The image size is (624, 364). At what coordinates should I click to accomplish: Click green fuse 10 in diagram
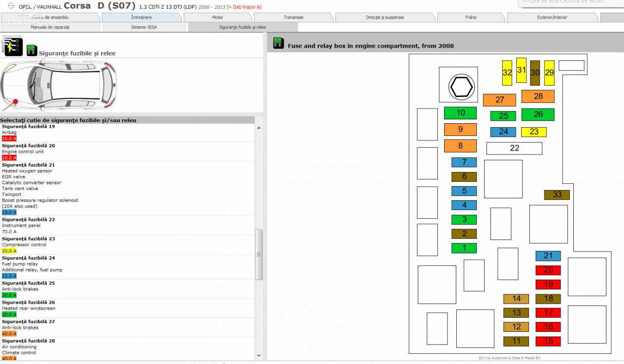coord(460,113)
